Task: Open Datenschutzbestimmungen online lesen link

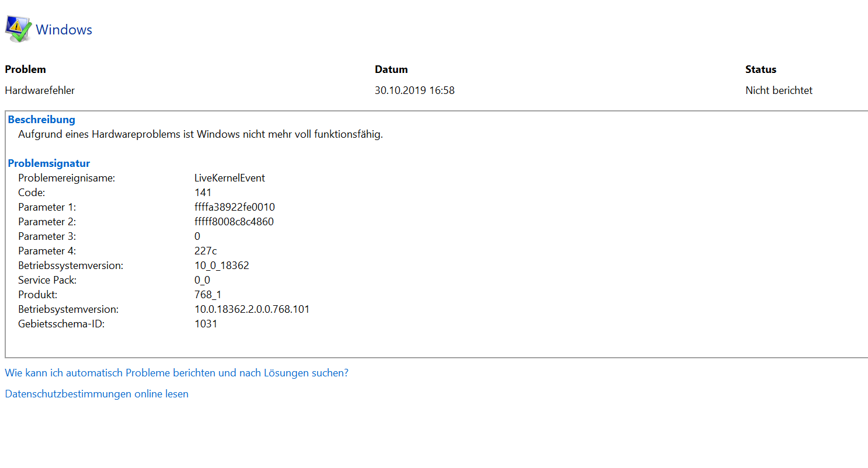Action: (96, 394)
